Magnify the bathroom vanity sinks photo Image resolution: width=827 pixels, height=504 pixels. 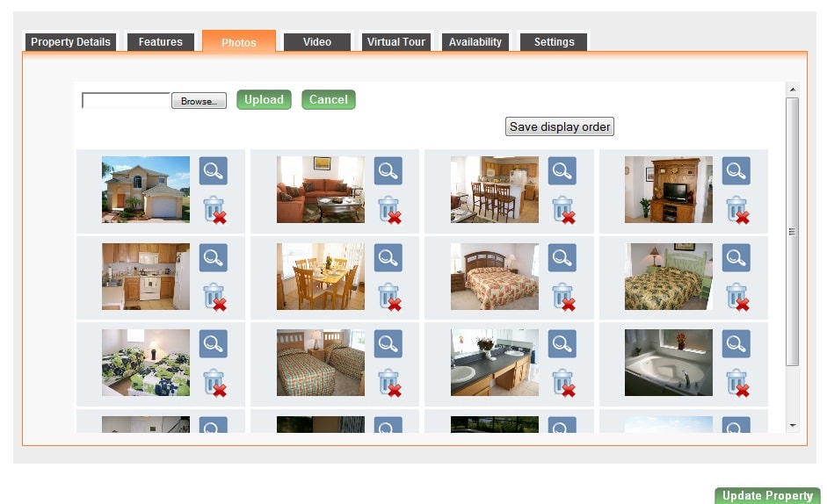pos(562,343)
